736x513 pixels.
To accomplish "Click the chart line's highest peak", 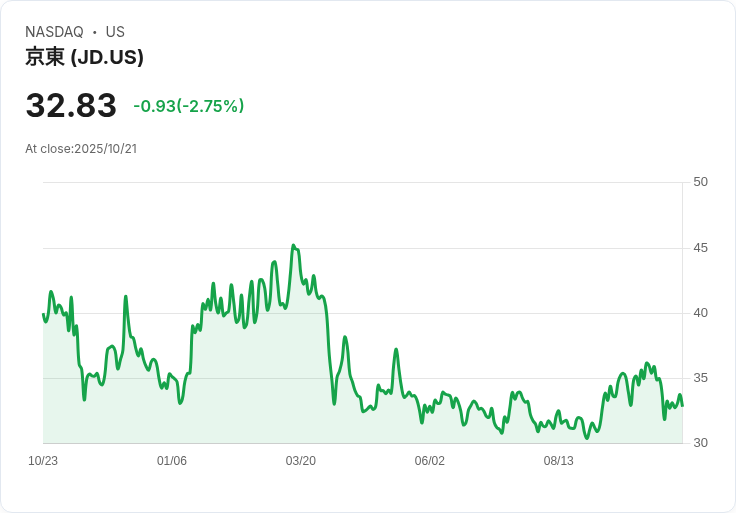I will 293,245.
